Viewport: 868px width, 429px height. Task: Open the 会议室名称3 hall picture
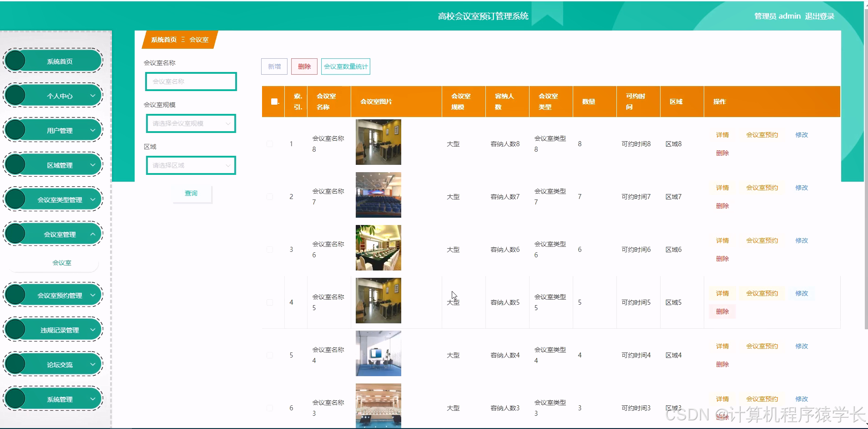coord(378,406)
